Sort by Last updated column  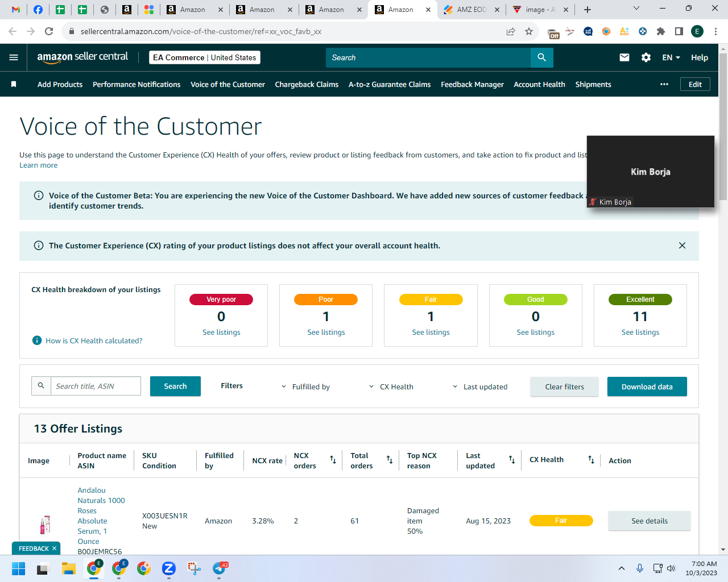tap(512, 460)
